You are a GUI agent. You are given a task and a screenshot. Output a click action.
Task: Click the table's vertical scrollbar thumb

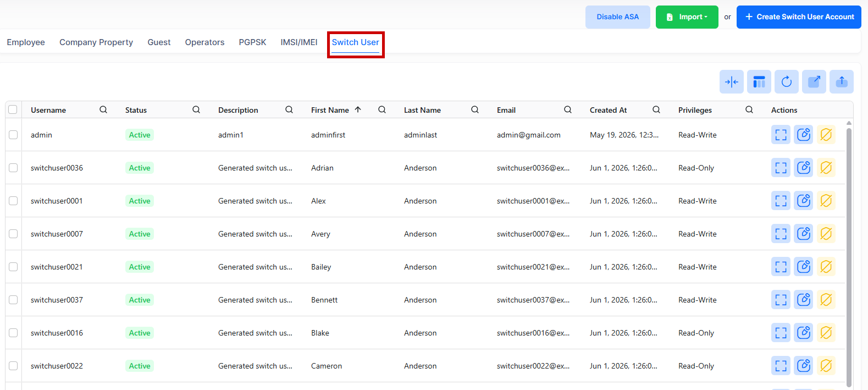tap(849, 257)
